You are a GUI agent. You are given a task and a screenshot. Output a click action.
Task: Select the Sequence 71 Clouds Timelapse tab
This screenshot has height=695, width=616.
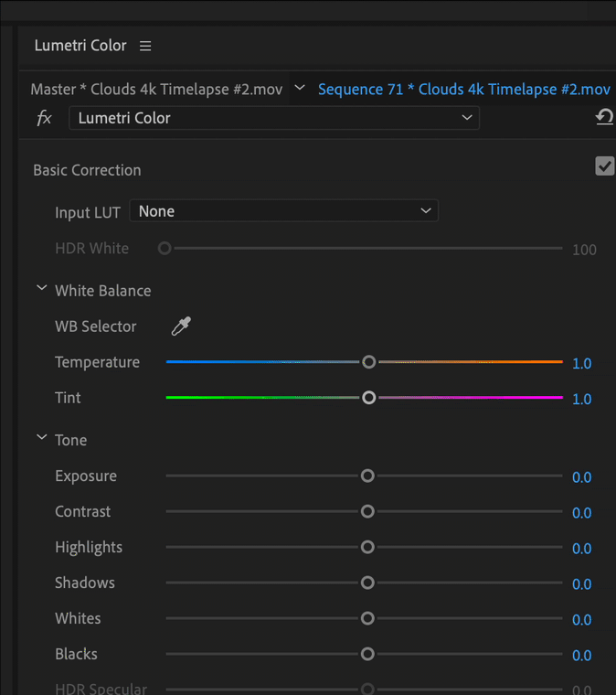(463, 90)
